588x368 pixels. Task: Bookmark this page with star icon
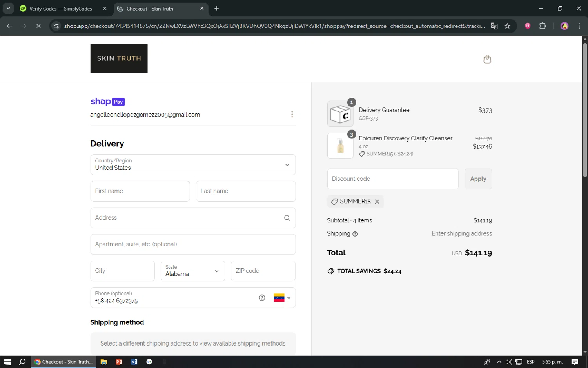pos(507,26)
